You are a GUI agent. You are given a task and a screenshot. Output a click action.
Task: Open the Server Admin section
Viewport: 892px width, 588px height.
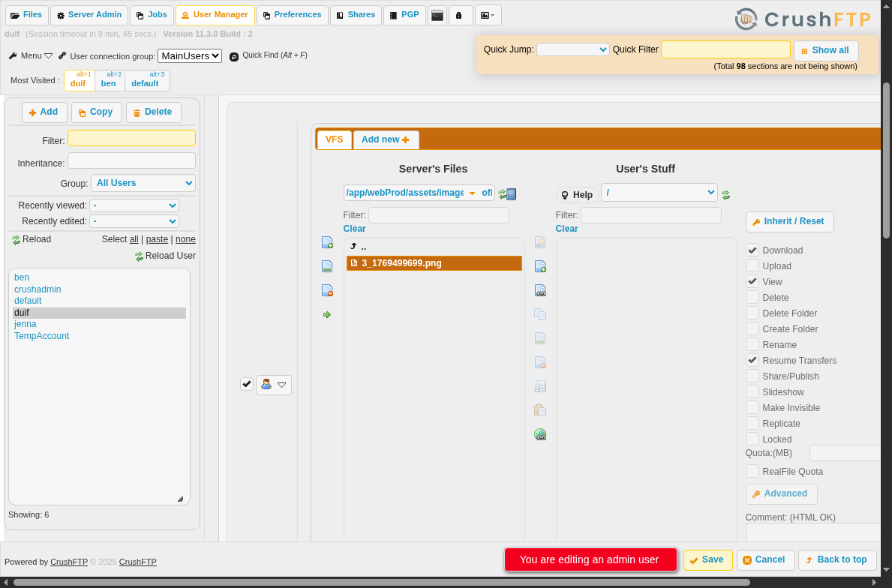pyautogui.click(x=89, y=14)
